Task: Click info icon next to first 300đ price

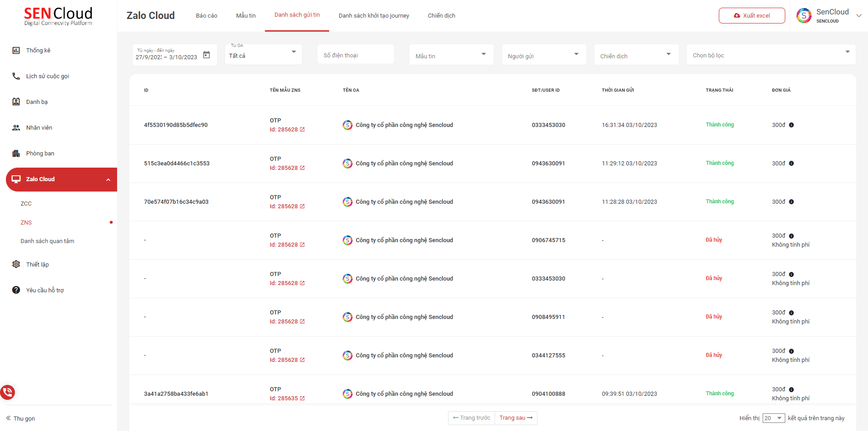Action: (x=791, y=125)
